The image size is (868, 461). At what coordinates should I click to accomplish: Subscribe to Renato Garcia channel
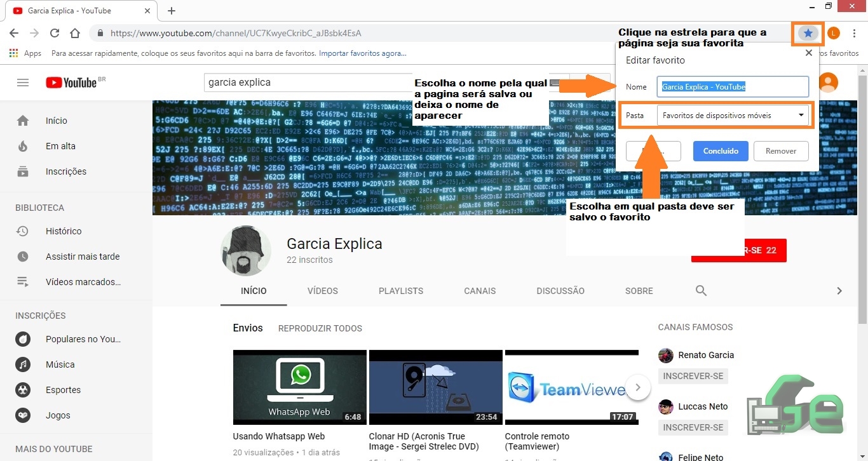point(693,376)
